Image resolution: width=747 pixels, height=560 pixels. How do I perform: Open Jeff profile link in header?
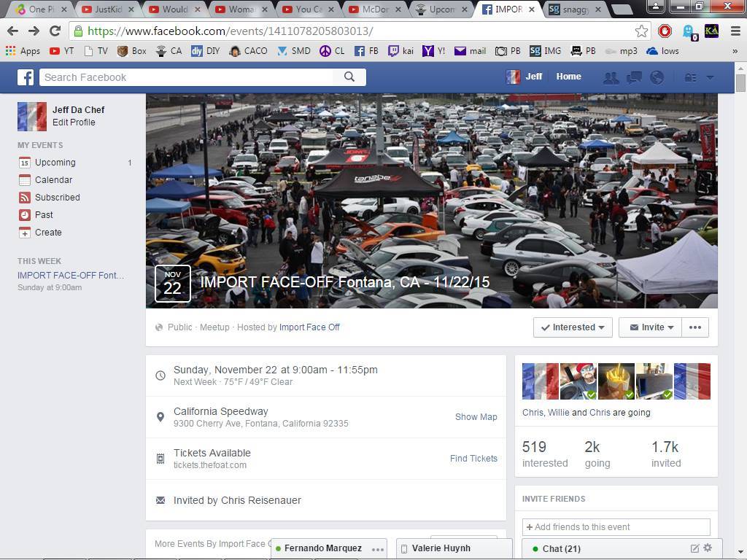click(x=524, y=77)
